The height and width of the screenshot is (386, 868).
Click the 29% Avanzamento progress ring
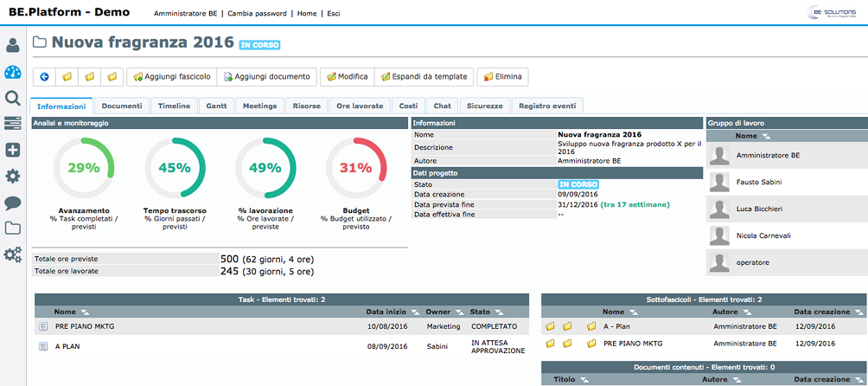(84, 168)
